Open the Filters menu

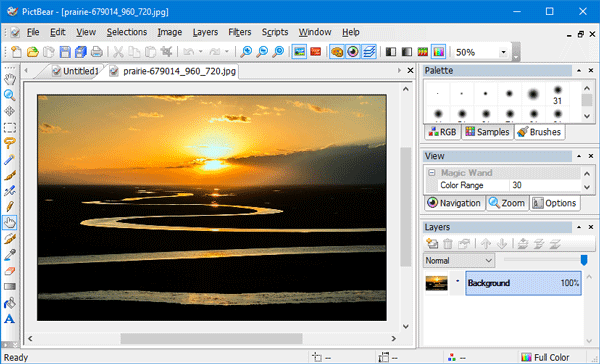(x=240, y=32)
